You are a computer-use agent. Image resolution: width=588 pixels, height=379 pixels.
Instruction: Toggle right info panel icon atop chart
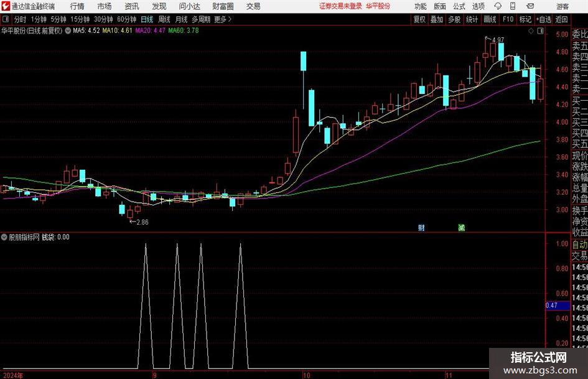pos(540,31)
